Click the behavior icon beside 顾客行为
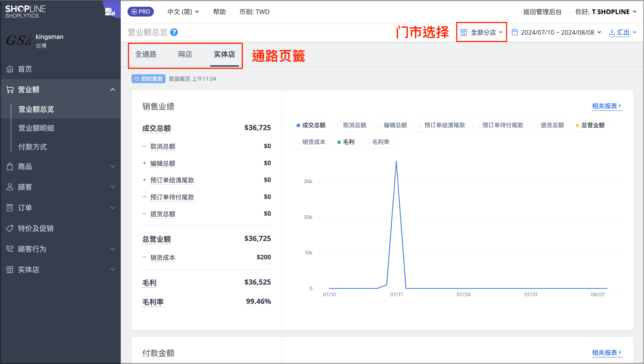Screen dimensions: 644x364 pos(10,249)
